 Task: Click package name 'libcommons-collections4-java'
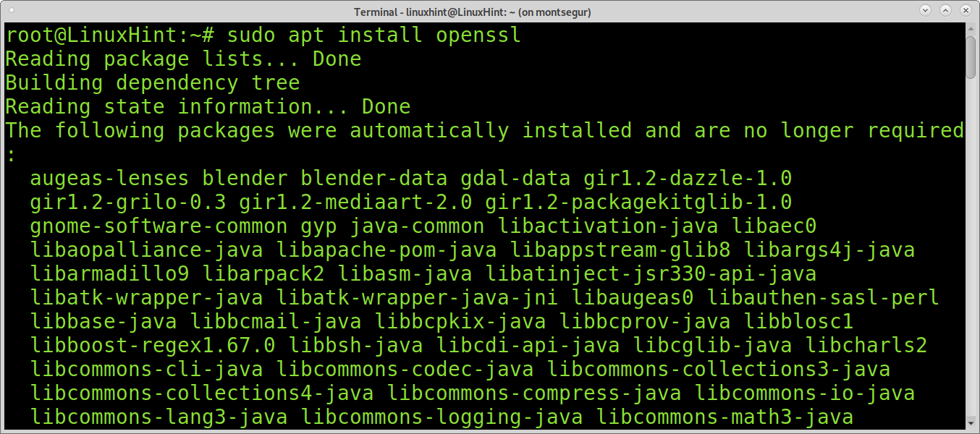pyautogui.click(x=202, y=393)
